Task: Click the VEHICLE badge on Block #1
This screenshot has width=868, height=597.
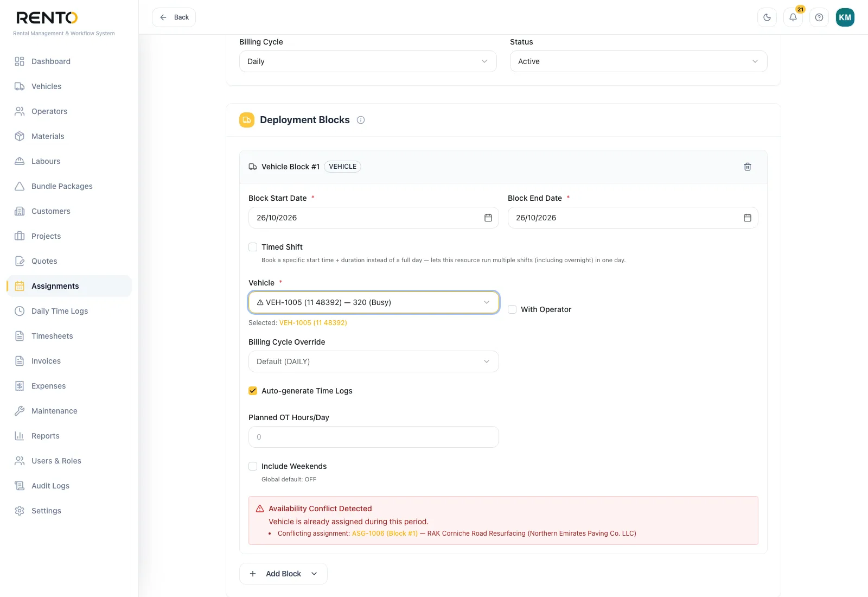Action: click(x=343, y=167)
